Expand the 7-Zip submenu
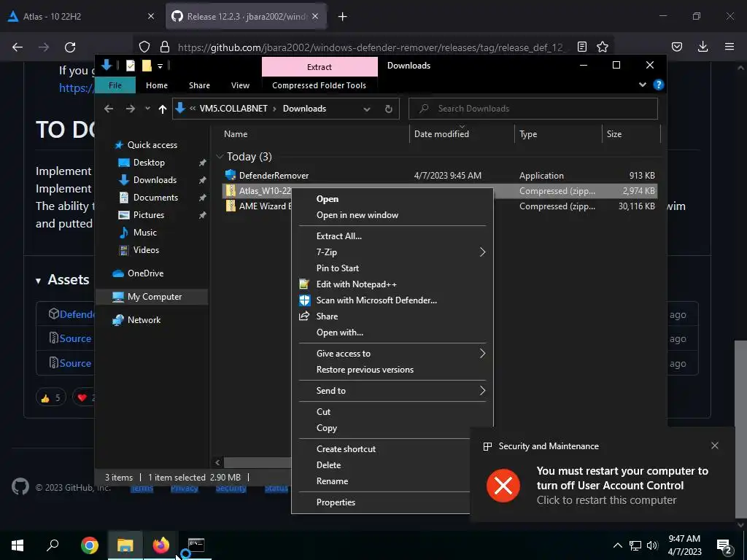Image resolution: width=747 pixels, height=560 pixels. [482, 252]
